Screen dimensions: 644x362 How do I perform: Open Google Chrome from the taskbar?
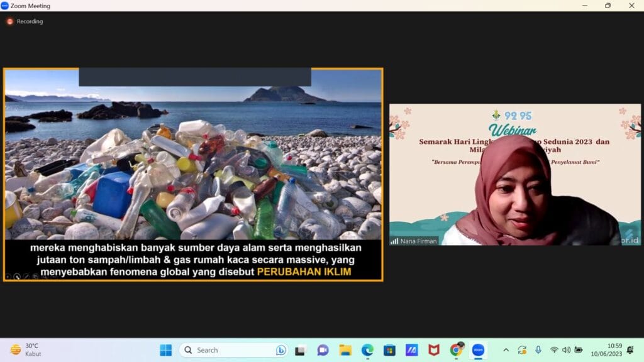pos(456,350)
